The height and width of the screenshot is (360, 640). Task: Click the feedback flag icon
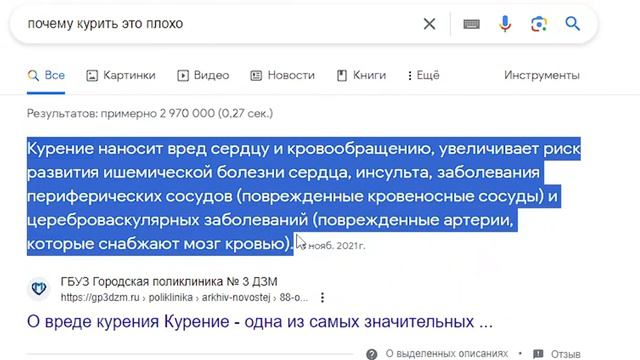tap(538, 353)
